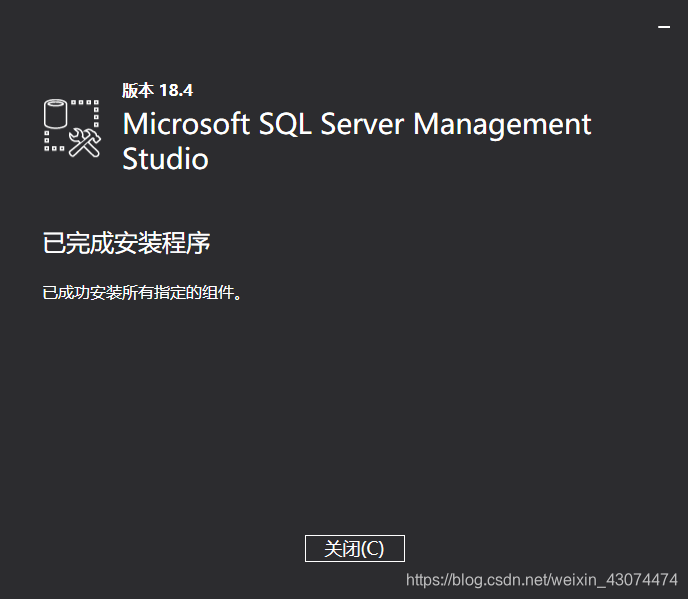Click the 已完成安装程序 heading
688x599 pixels.
126,243
